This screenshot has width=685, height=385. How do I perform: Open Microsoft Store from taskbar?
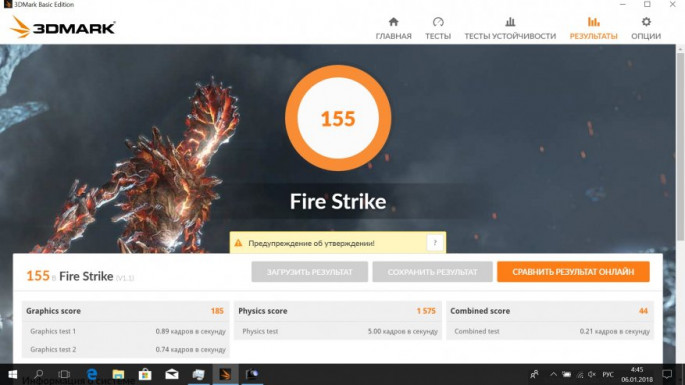tap(145, 375)
